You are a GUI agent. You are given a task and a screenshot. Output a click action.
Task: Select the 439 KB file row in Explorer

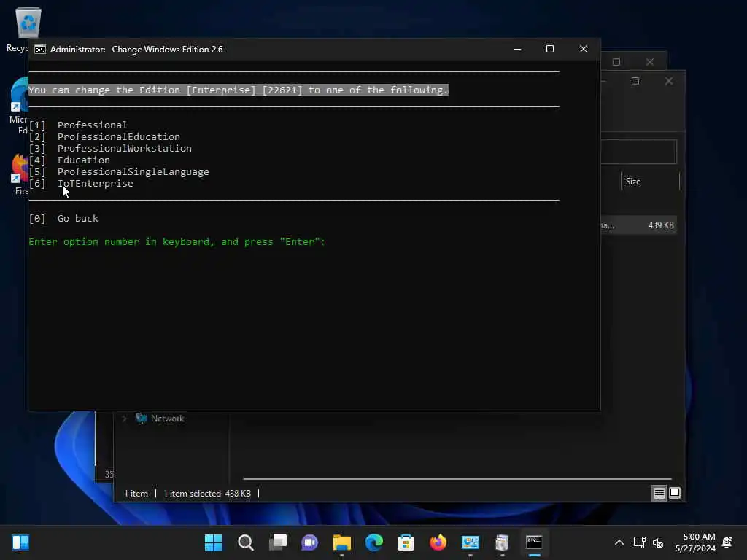(638, 225)
